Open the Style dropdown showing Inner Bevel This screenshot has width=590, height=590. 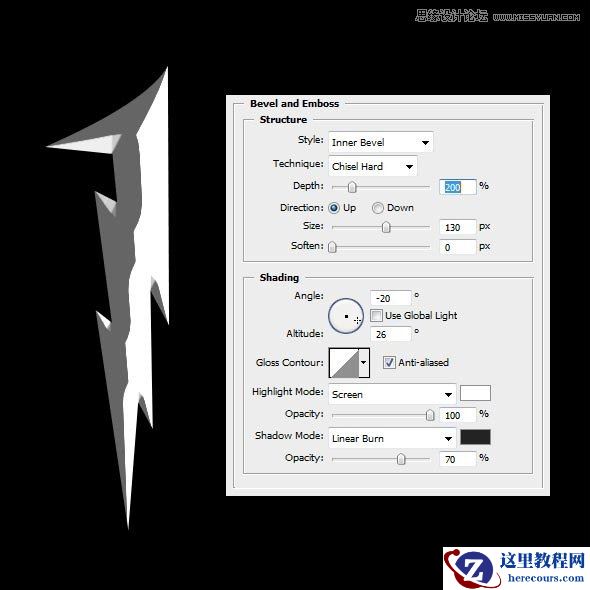pos(380,142)
